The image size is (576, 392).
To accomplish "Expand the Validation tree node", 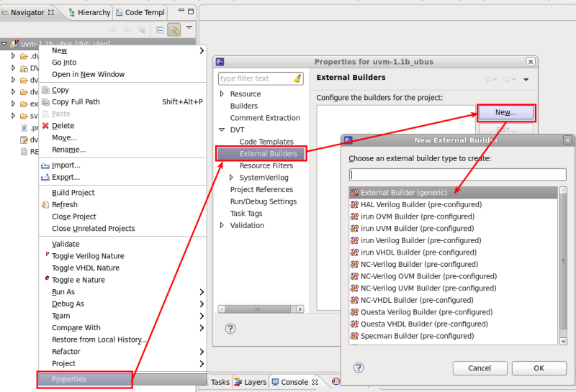I will click(222, 225).
